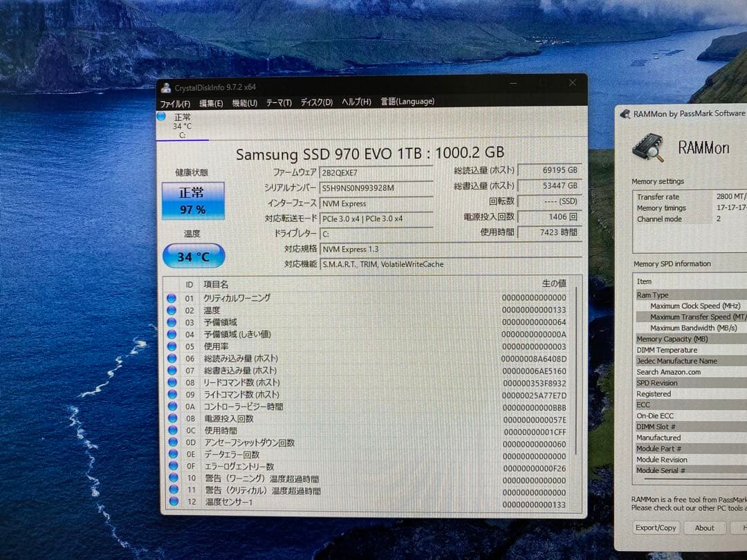Viewport: 747px width, 560px height.
Task: Click the status icon for ID 06 総読み込み量
Action: point(172,359)
